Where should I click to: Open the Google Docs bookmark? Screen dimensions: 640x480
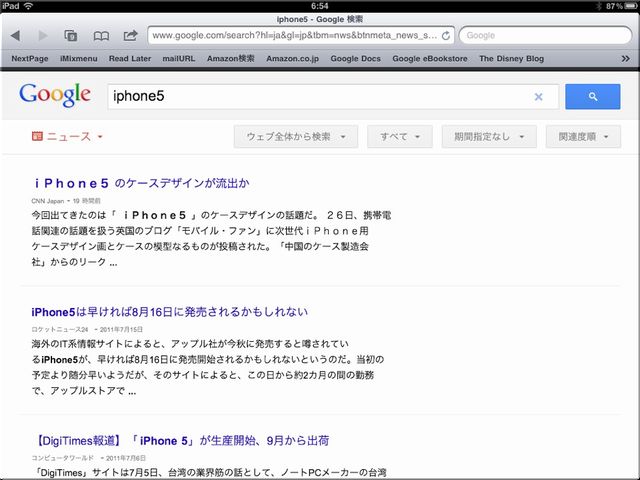tap(356, 59)
